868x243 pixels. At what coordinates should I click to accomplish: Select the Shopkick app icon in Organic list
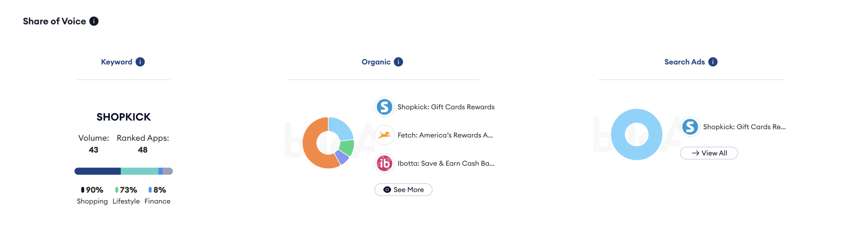pos(384,107)
